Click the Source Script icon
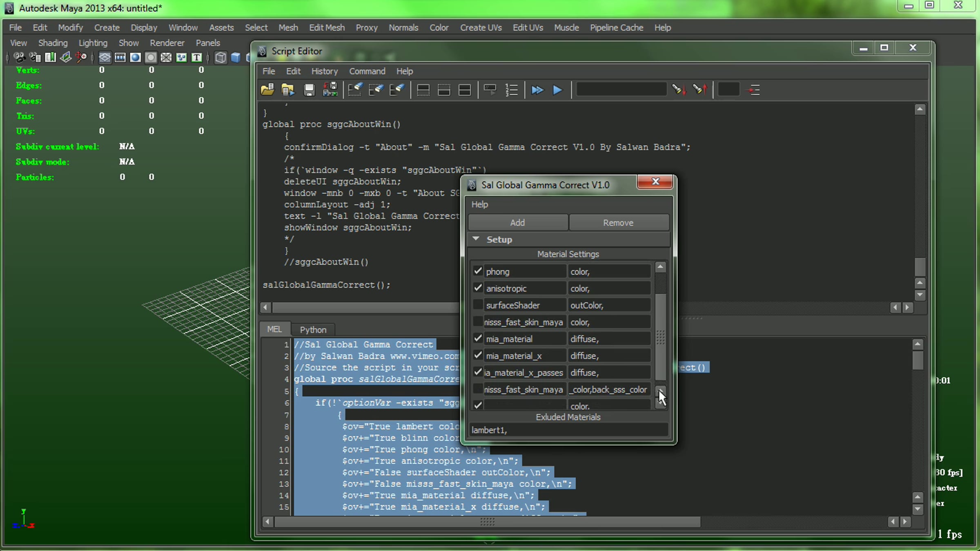 click(x=288, y=90)
